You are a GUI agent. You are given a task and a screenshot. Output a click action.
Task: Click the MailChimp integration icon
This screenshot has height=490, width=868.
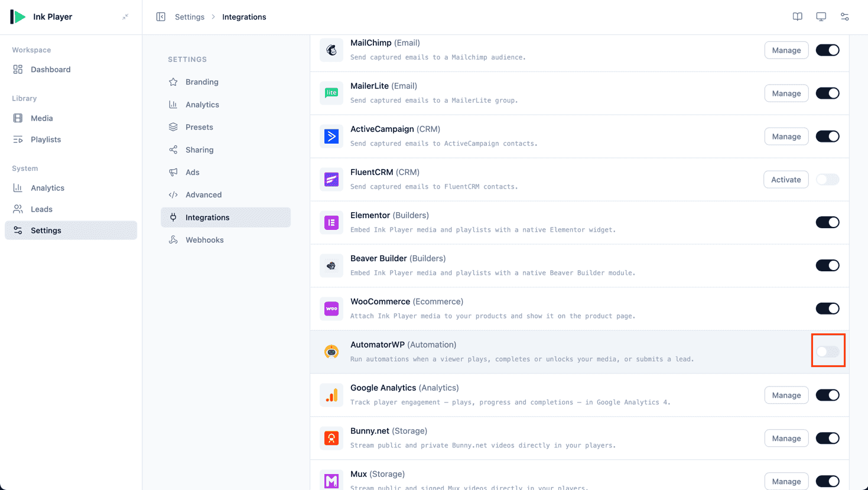[x=331, y=50]
